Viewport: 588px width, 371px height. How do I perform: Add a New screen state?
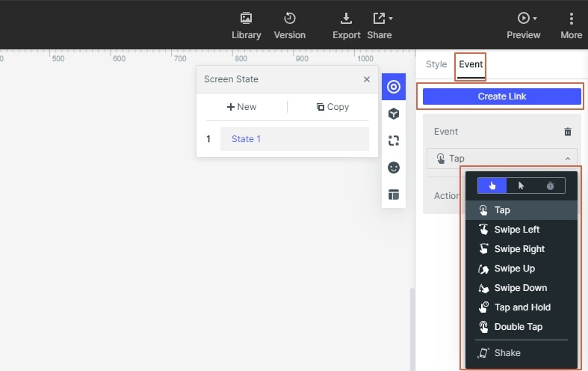click(x=241, y=107)
